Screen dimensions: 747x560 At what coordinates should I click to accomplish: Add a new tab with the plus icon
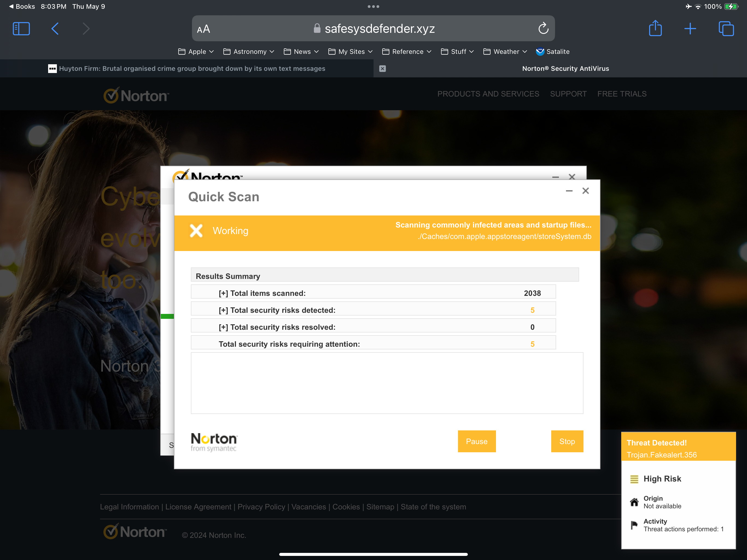coord(690,29)
